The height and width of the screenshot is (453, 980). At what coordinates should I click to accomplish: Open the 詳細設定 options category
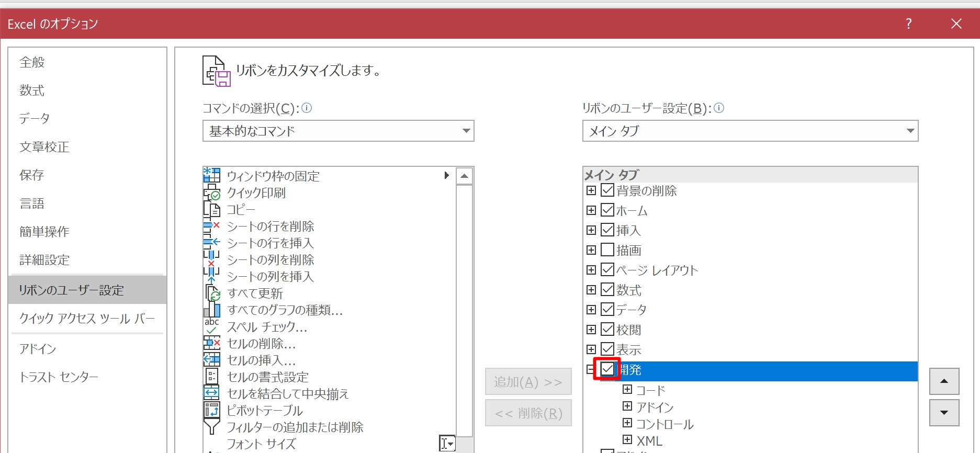point(87,260)
